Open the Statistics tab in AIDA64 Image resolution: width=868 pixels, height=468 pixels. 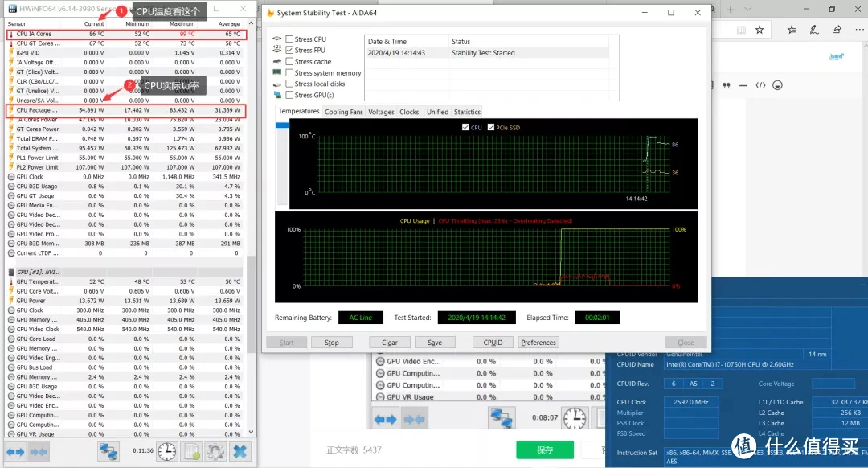(467, 112)
